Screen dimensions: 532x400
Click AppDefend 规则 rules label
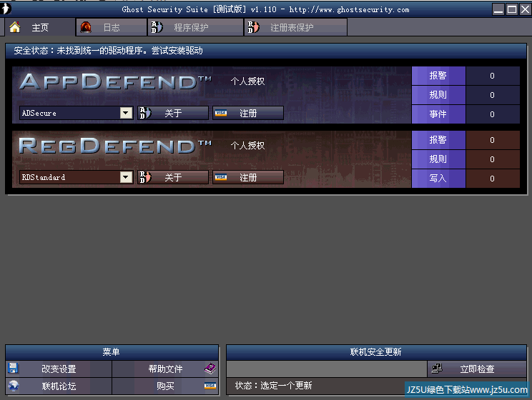pos(438,95)
